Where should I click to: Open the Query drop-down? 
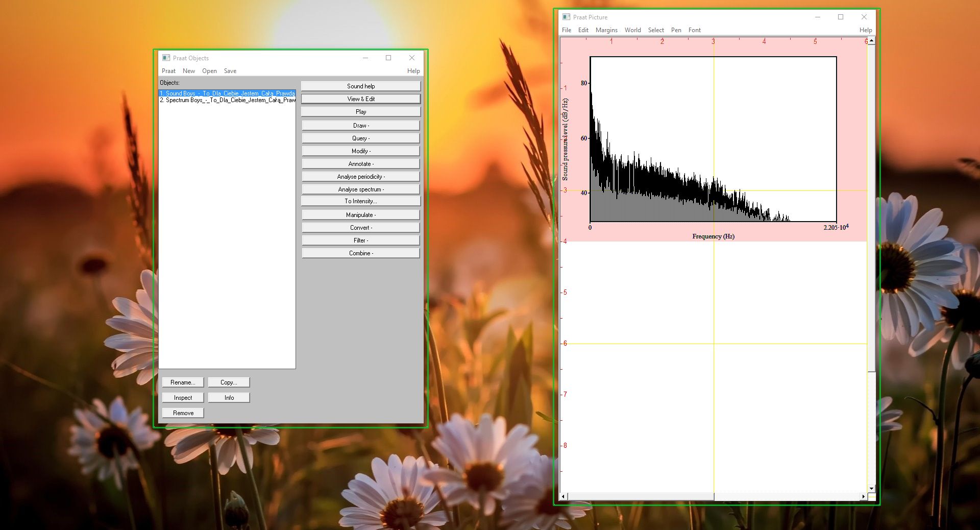coord(360,138)
